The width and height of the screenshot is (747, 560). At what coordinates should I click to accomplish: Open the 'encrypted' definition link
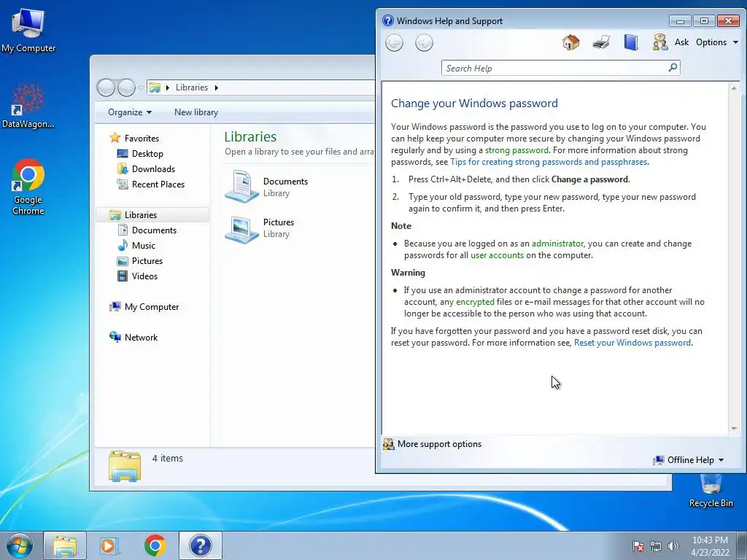[x=475, y=302]
